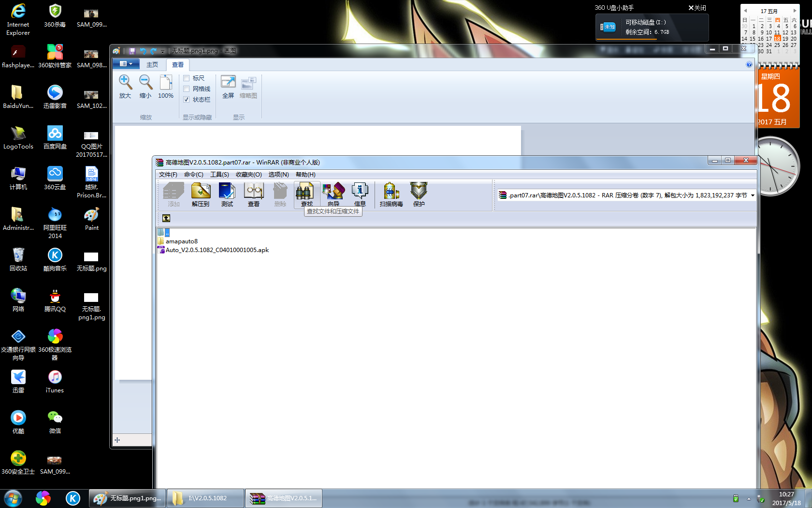Click the WinRAR Protect (保护) icon
812x508 pixels.
coord(419,194)
